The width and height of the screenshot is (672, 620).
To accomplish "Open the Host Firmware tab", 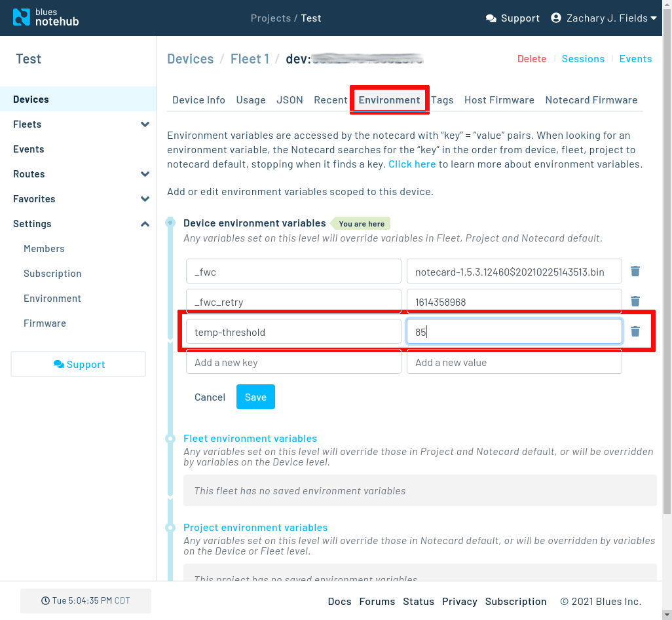I will click(499, 100).
